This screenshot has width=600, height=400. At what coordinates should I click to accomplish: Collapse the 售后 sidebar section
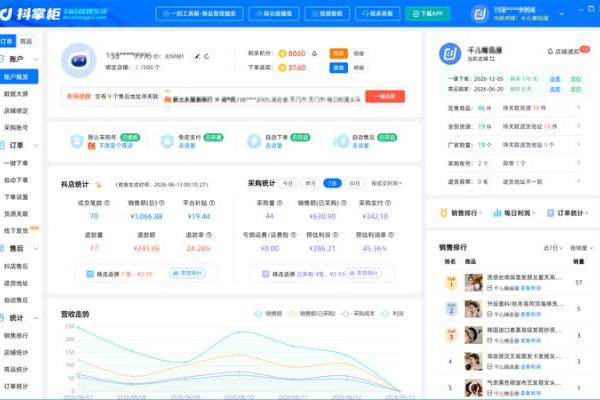click(x=36, y=249)
